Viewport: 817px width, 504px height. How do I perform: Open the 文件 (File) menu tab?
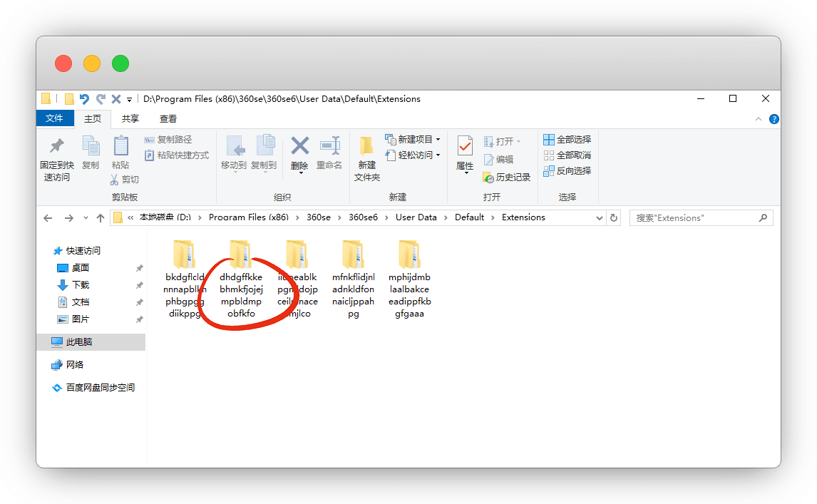54,119
